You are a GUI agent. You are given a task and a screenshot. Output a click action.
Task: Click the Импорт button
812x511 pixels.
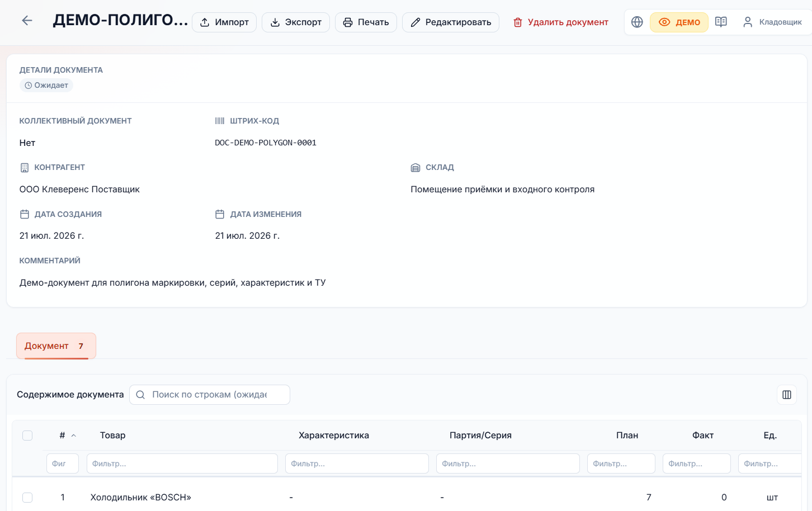click(224, 22)
